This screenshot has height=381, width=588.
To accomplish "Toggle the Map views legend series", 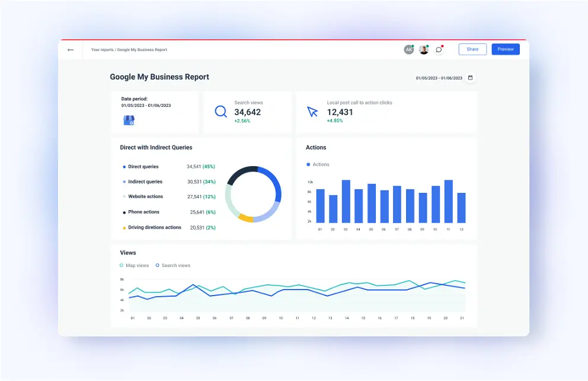I will pos(135,265).
